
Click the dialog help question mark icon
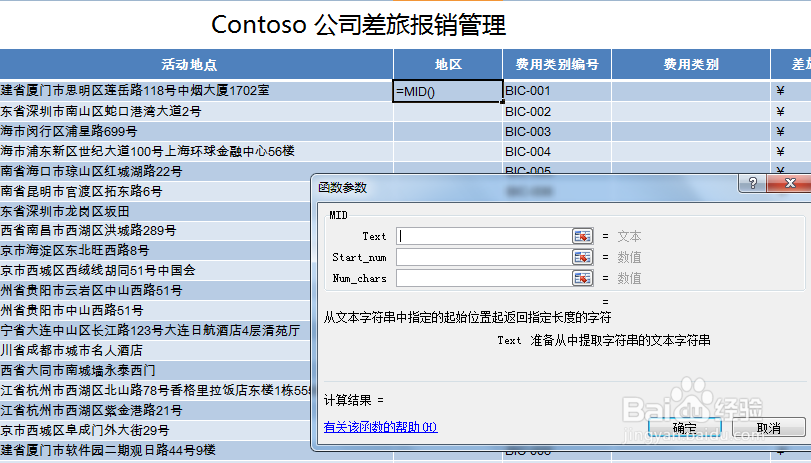[753, 183]
